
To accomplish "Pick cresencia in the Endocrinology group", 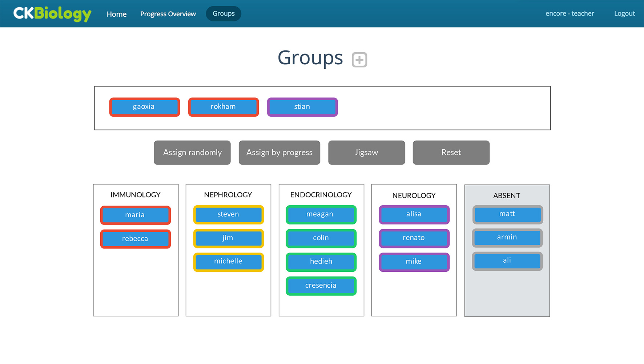I will (x=321, y=286).
